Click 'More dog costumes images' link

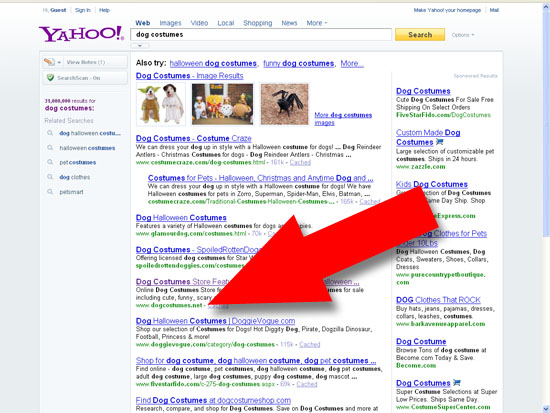pos(343,119)
